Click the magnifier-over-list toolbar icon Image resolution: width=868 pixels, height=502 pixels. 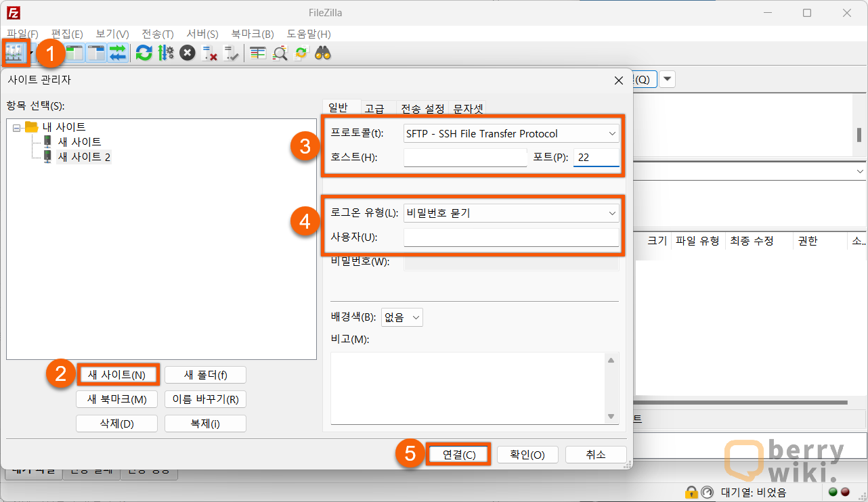[x=279, y=53]
